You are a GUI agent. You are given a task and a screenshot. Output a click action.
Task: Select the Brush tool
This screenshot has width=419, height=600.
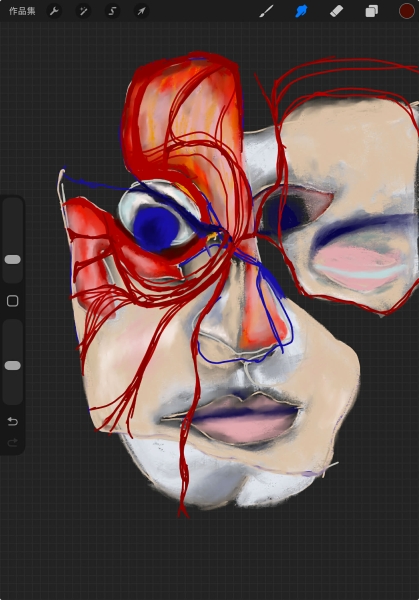[x=266, y=11]
